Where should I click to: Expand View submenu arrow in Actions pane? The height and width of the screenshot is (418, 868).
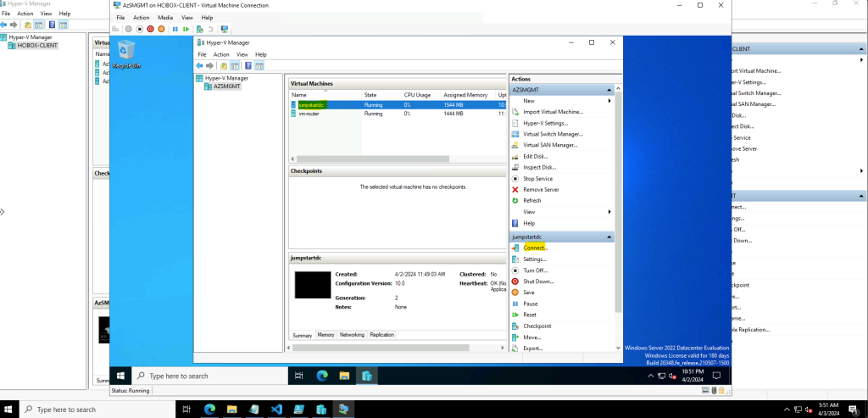tap(609, 211)
